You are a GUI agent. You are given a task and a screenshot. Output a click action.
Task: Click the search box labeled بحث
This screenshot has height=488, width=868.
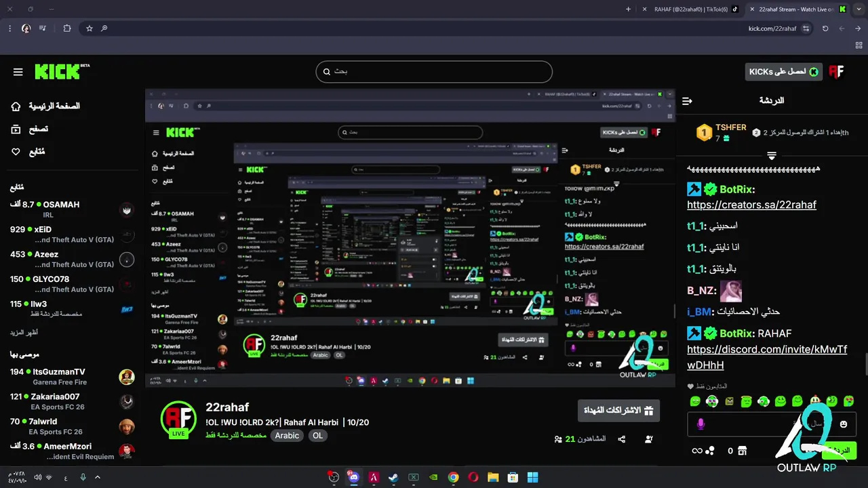(x=434, y=72)
